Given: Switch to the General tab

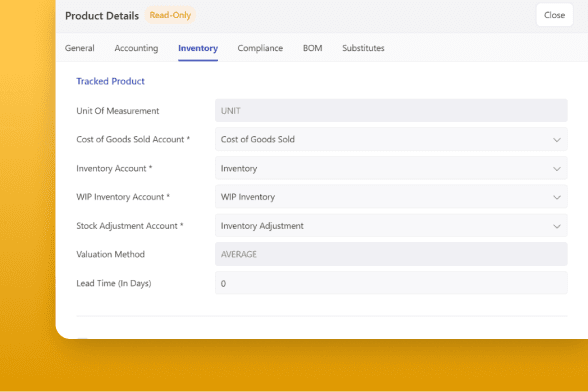Looking at the screenshot, I should (80, 48).
